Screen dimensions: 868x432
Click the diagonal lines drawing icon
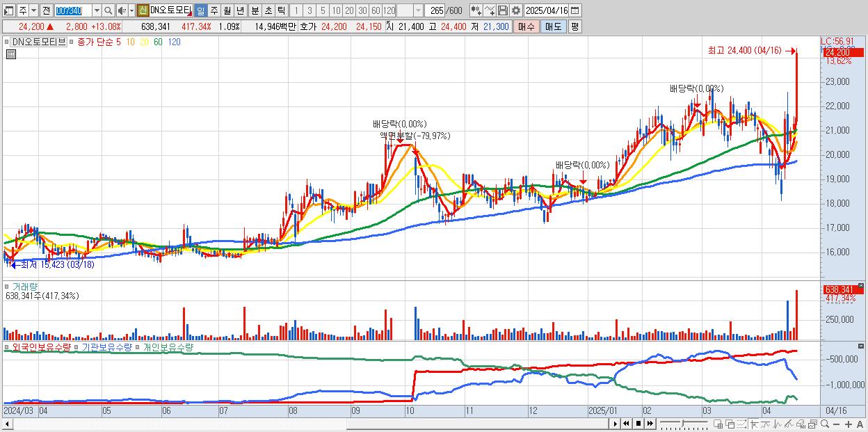tap(789, 424)
